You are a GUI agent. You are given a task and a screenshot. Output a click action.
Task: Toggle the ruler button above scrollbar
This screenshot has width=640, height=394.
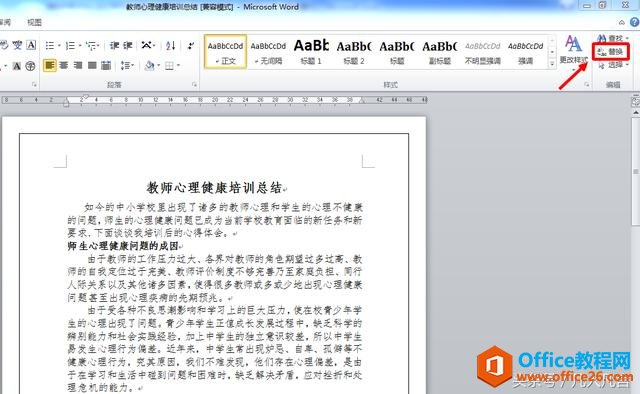[636, 101]
